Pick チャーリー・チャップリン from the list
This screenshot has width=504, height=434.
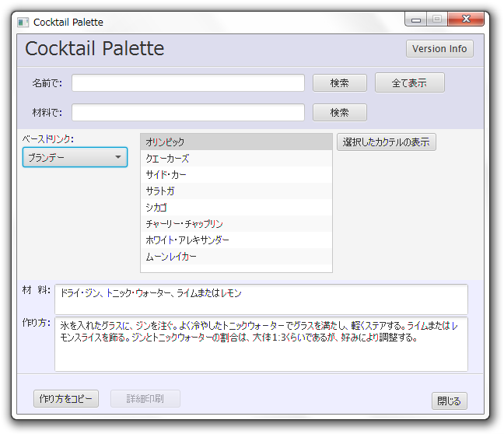click(x=236, y=224)
